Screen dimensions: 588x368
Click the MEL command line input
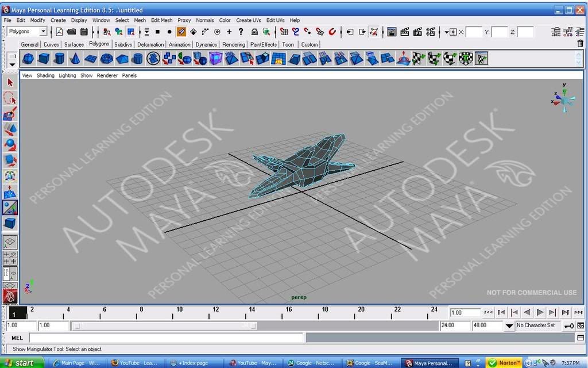pos(166,338)
